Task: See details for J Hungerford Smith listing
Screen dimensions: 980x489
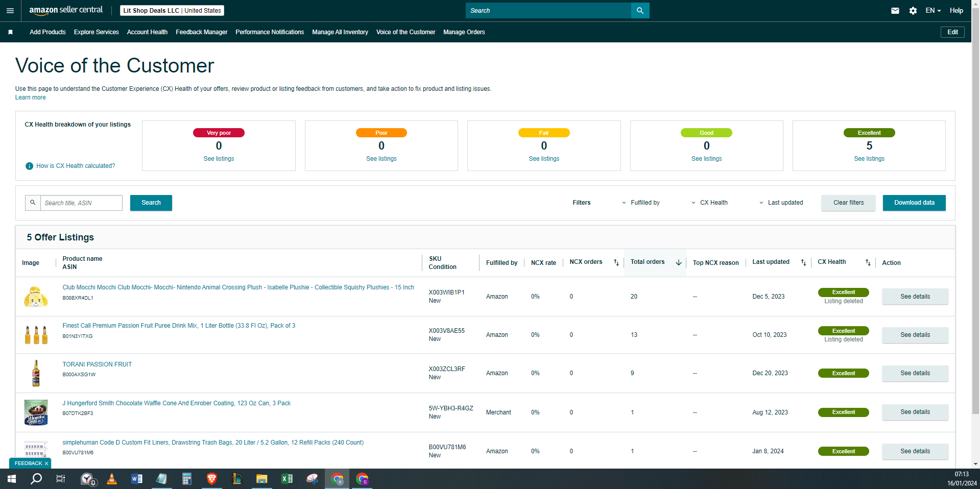Action: click(x=915, y=412)
